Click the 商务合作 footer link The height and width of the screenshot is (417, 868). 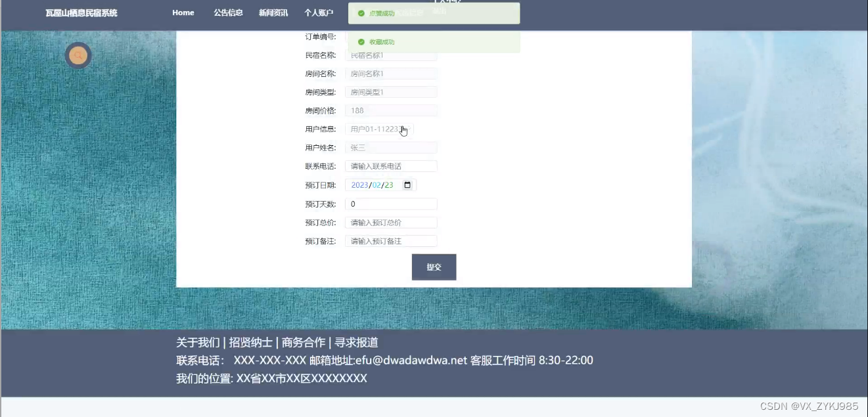(x=304, y=342)
